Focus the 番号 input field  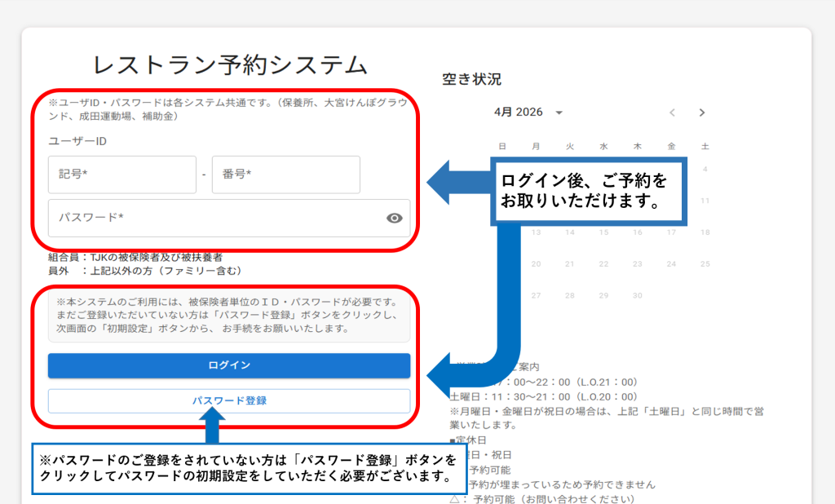pyautogui.click(x=285, y=175)
